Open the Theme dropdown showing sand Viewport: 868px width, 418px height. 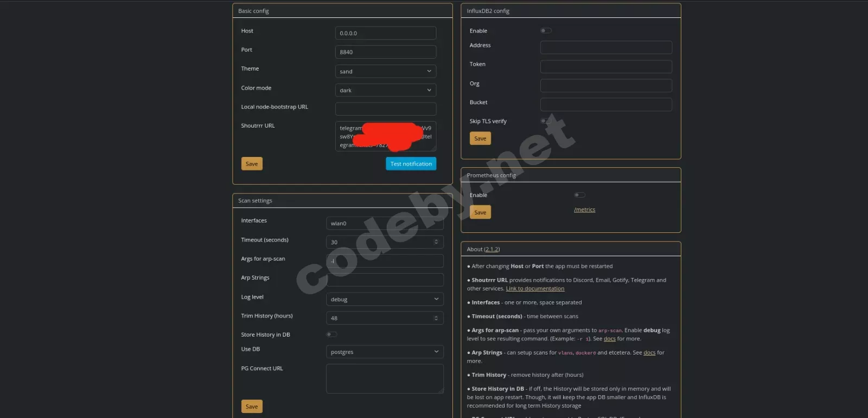click(386, 71)
